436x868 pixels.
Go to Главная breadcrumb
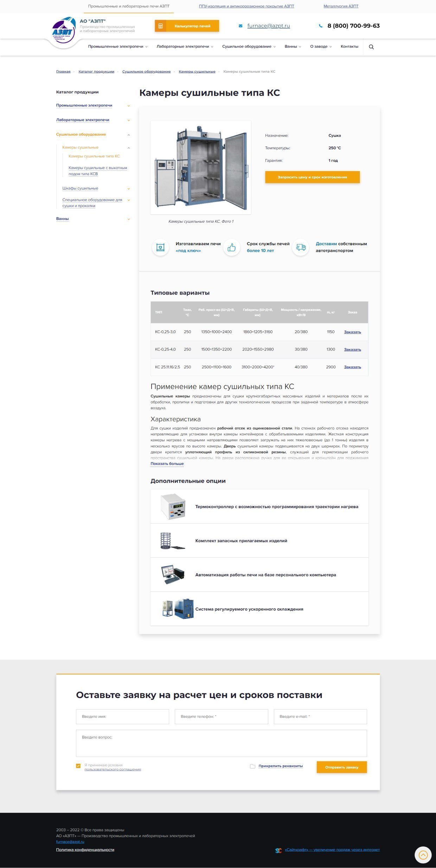click(x=63, y=71)
